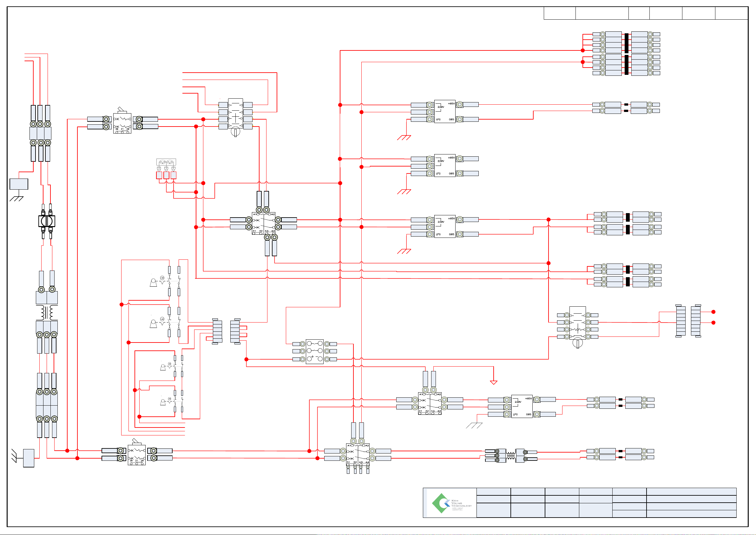Click the small transformer coil near the bottom right

click(511, 456)
